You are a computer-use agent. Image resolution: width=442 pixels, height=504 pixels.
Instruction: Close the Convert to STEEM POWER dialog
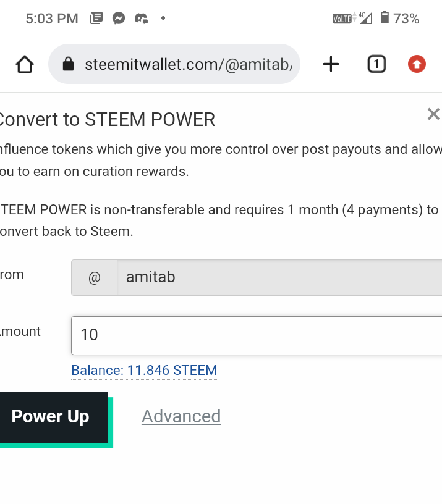(x=433, y=114)
